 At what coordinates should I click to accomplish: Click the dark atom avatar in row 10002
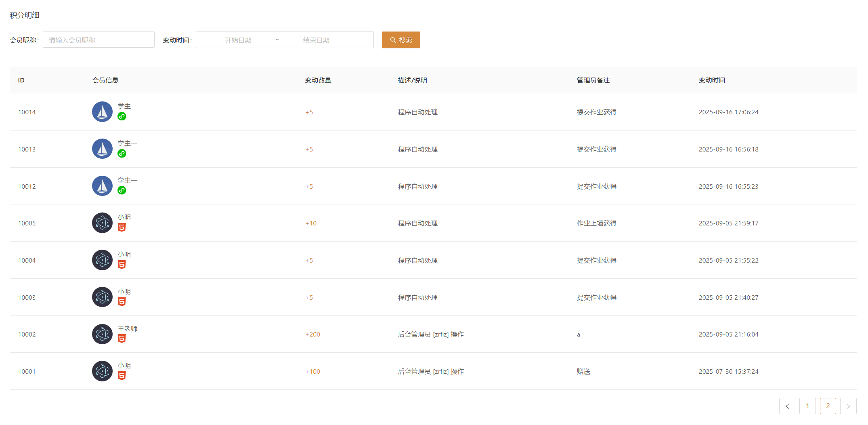(x=102, y=334)
